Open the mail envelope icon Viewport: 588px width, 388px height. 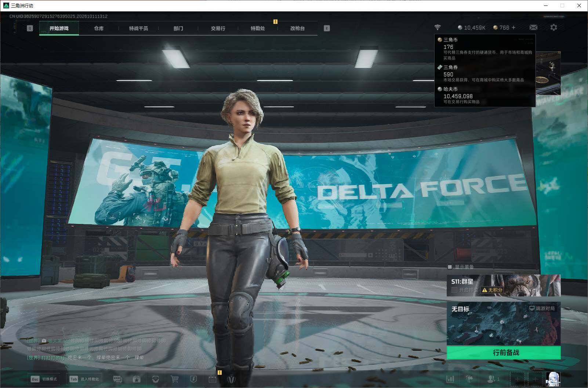click(x=533, y=28)
